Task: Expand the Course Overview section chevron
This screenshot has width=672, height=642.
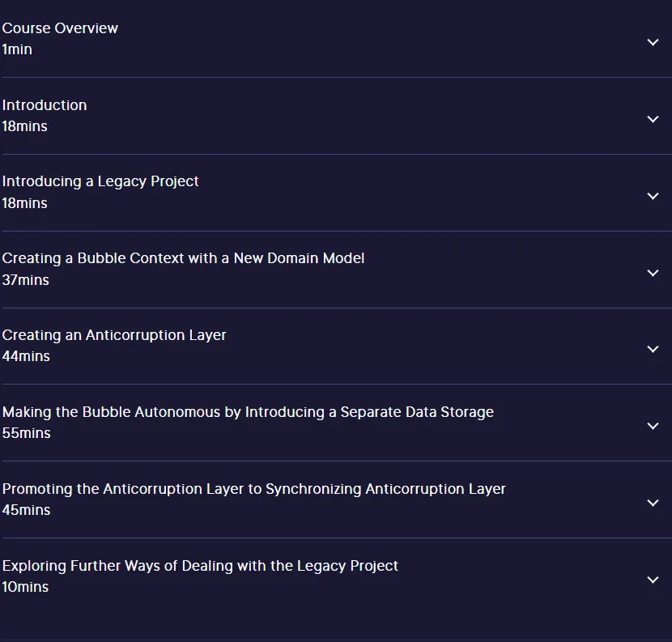Action: [653, 42]
